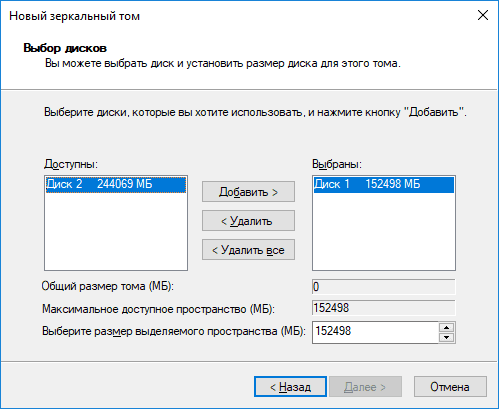Viewport: 499px width, 409px height.
Task: Click the empty area of the Выбраны list
Action: coord(384,232)
